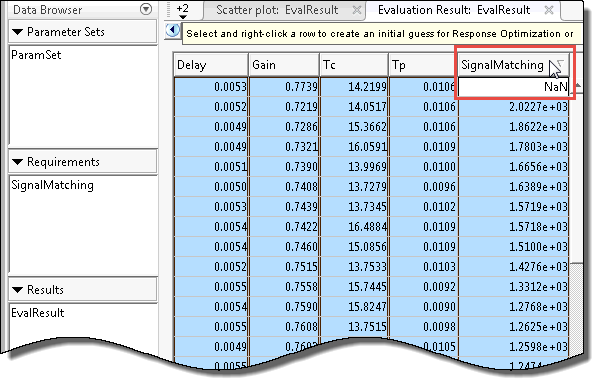Switch to Evaluation Result: EvalResult tab
This screenshot has width=599, height=386.
point(454,10)
